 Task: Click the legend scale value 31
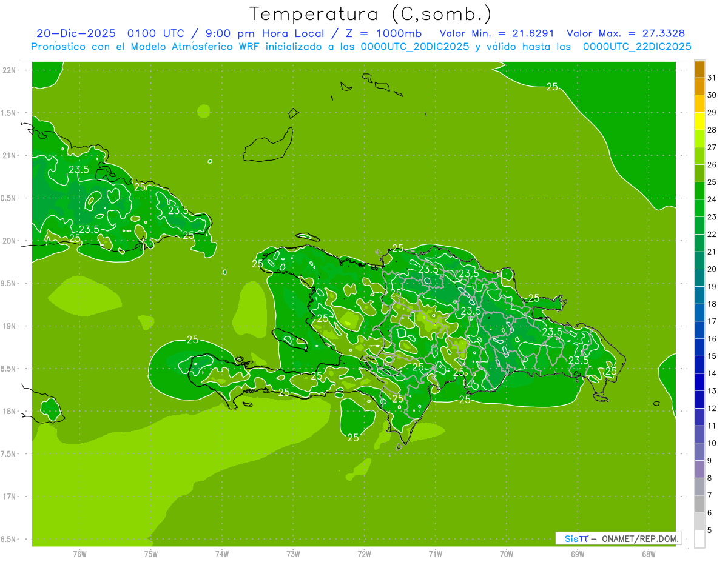(x=712, y=78)
